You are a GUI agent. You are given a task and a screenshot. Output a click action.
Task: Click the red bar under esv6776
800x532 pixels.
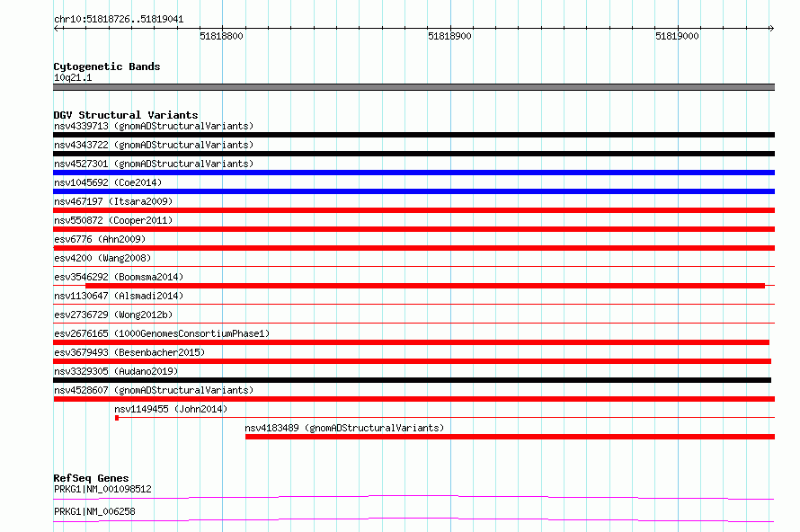click(x=413, y=248)
